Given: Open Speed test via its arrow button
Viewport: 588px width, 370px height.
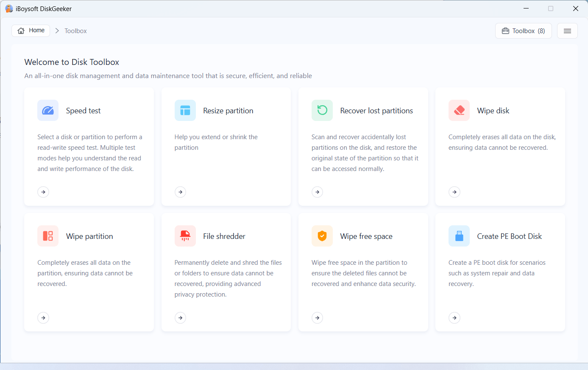Looking at the screenshot, I should tap(43, 192).
